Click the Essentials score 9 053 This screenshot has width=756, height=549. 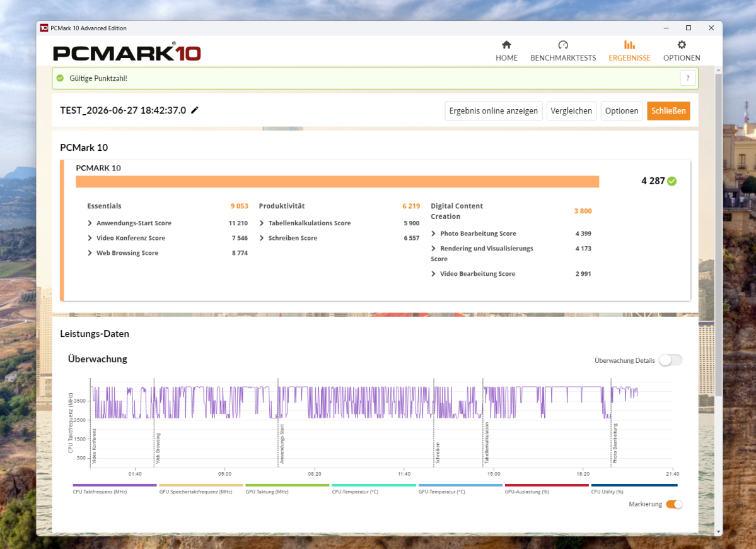point(239,206)
